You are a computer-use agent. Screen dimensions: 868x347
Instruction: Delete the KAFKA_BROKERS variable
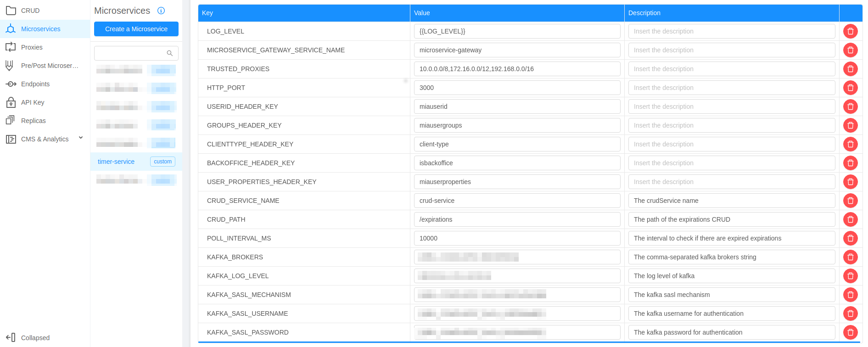[x=850, y=257]
